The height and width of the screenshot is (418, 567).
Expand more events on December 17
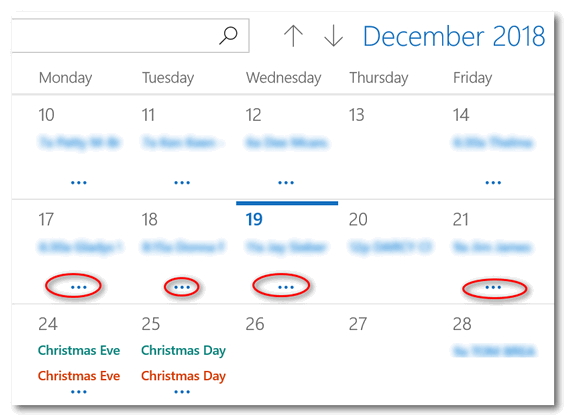pyautogui.click(x=79, y=287)
